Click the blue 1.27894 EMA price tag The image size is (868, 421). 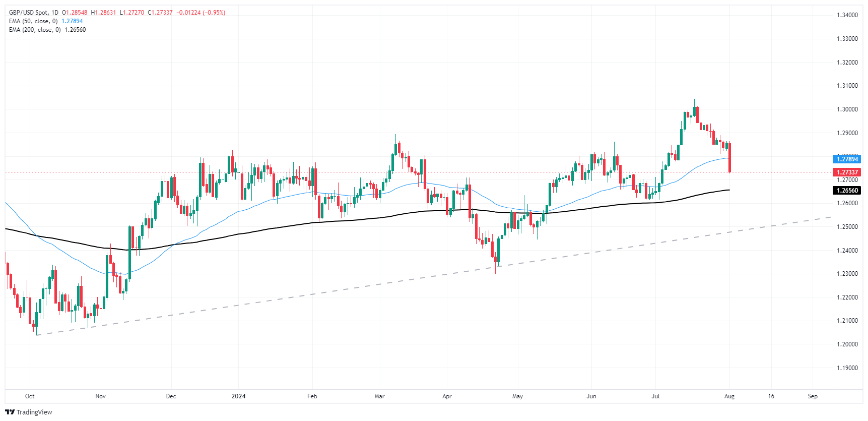coord(847,159)
